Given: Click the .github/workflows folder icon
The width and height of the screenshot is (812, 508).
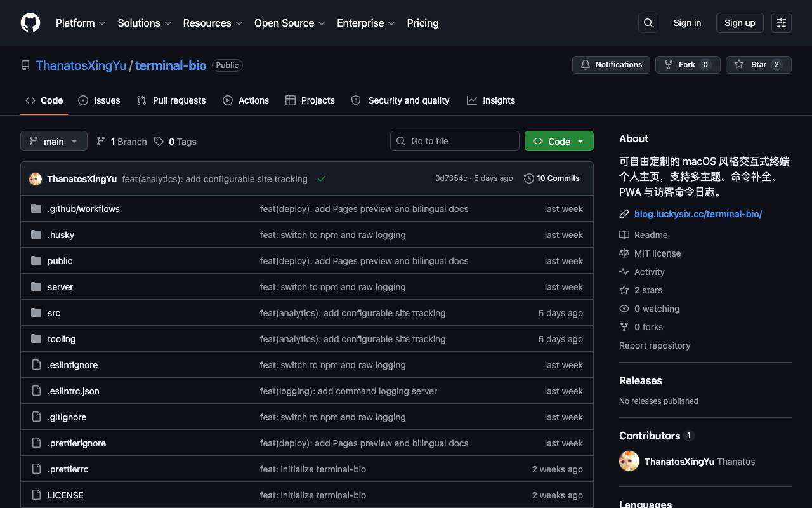Looking at the screenshot, I should pyautogui.click(x=36, y=208).
